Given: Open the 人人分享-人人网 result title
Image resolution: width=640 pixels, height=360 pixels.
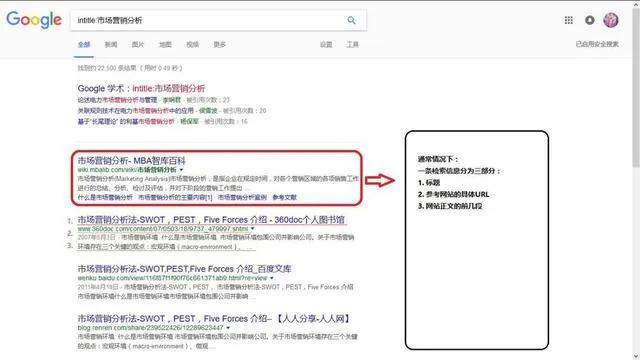Looking at the screenshot, I should click(x=214, y=318).
